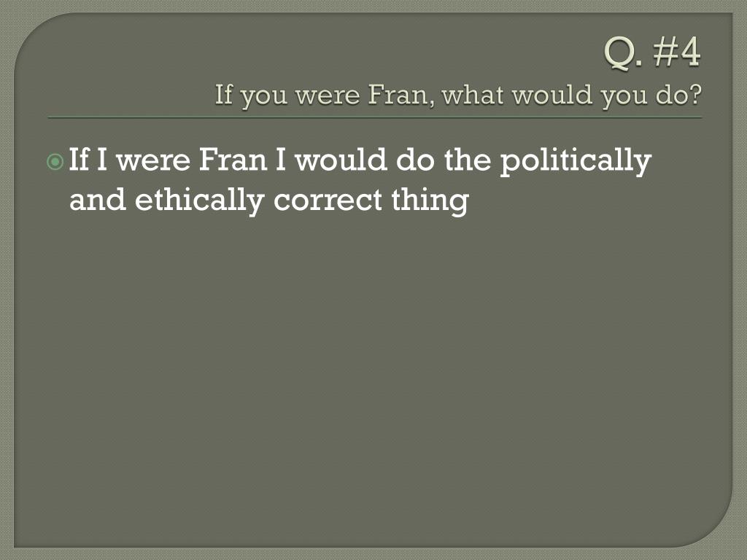The width and height of the screenshot is (747, 560).
Task: Click the word 'and' starting the second line
Action: [x=98, y=200]
